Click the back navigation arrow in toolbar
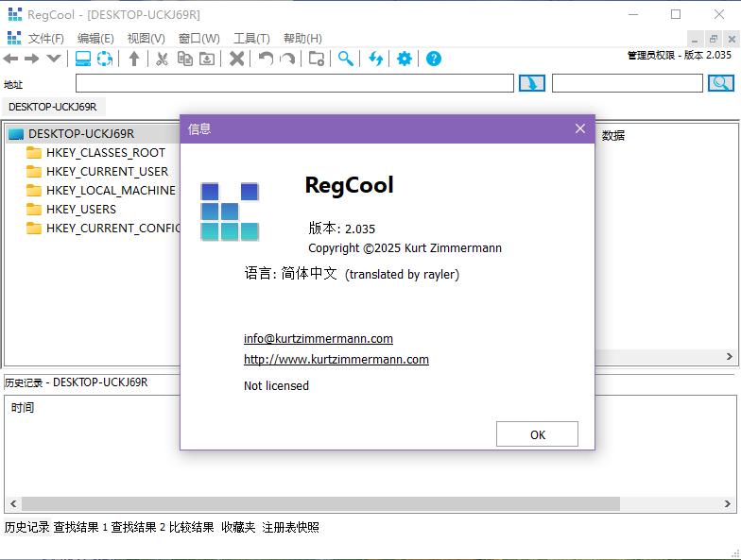The width and height of the screenshot is (741, 560). (x=11, y=59)
